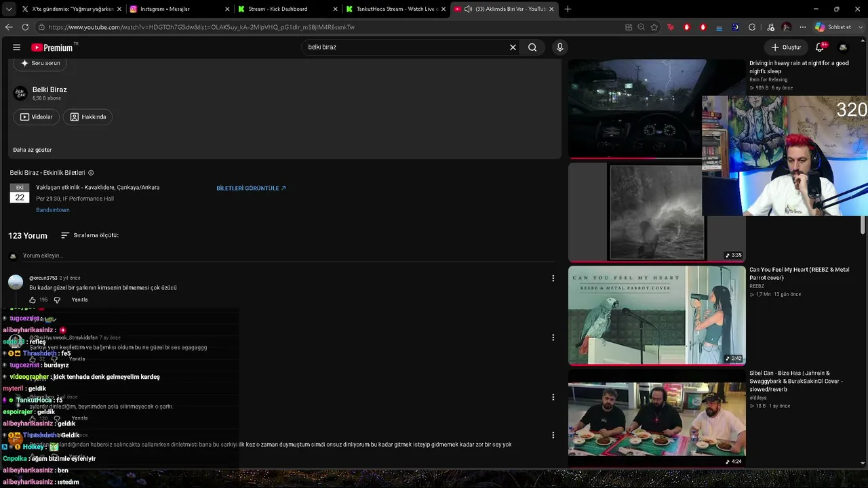Open the browser split-screen apps icon
Image resolution: width=868 pixels, height=488 pixels.
click(629, 27)
